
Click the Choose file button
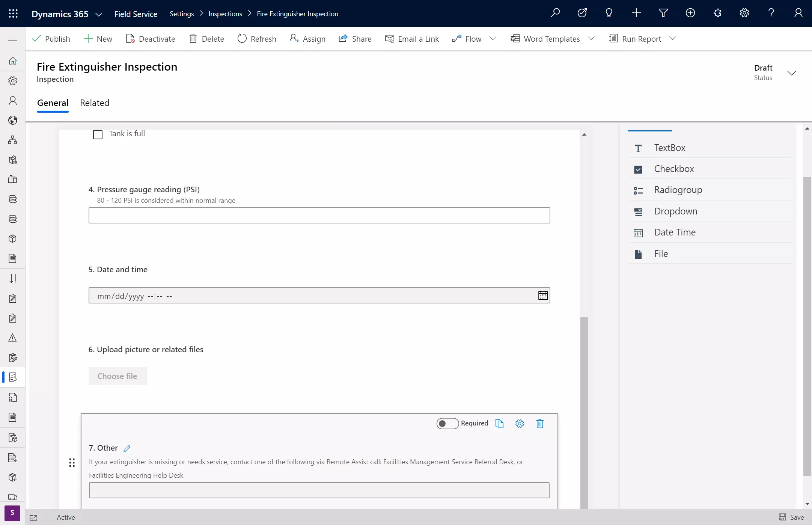click(x=118, y=376)
